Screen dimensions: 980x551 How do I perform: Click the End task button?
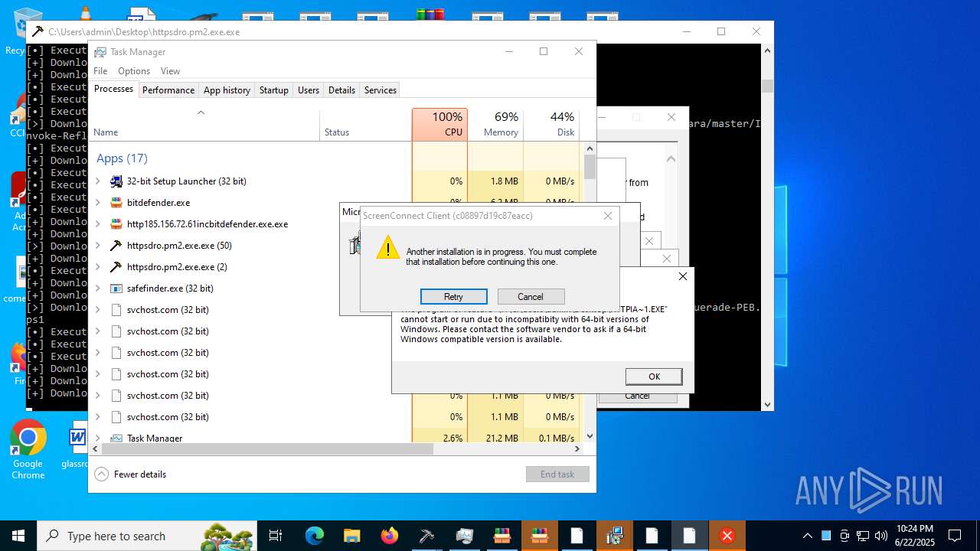pyautogui.click(x=557, y=474)
